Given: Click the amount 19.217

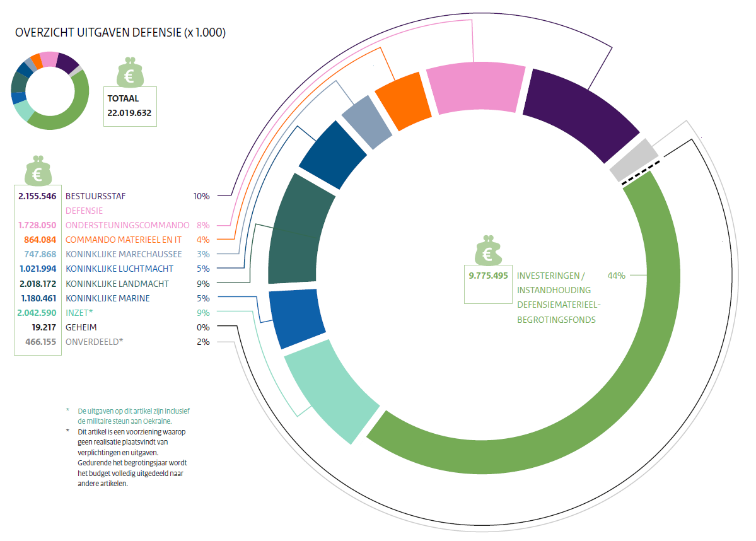Looking at the screenshot, I should tap(44, 327).
